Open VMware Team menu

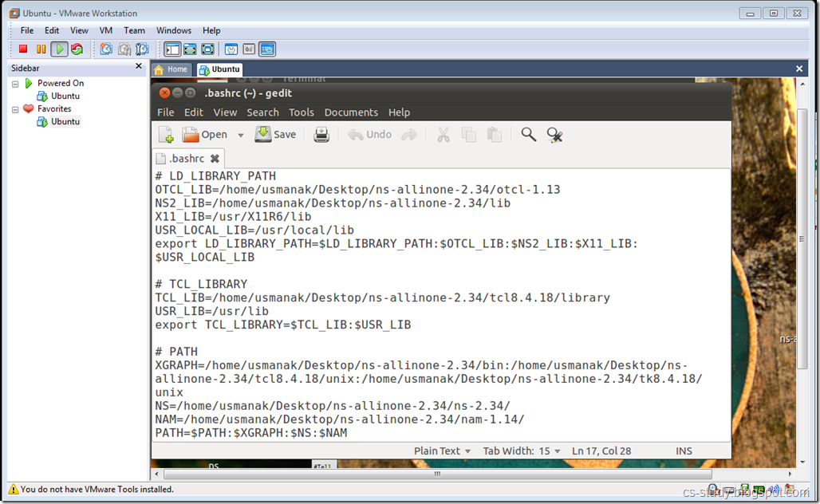coord(134,30)
